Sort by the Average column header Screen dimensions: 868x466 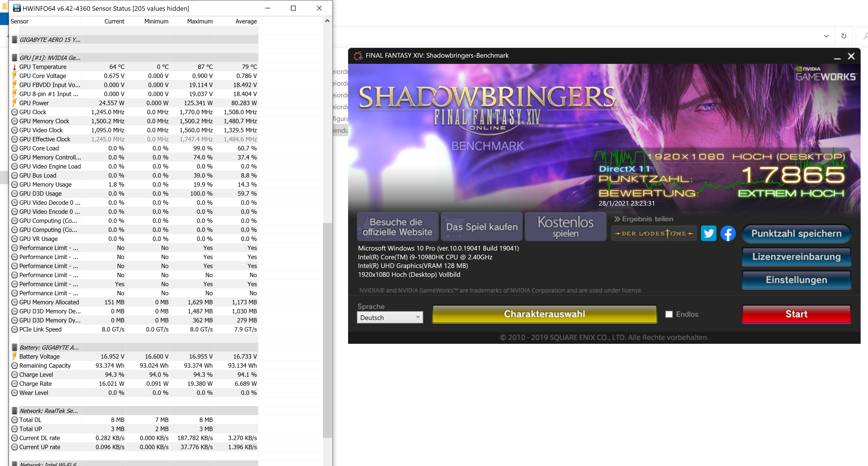(x=236, y=21)
